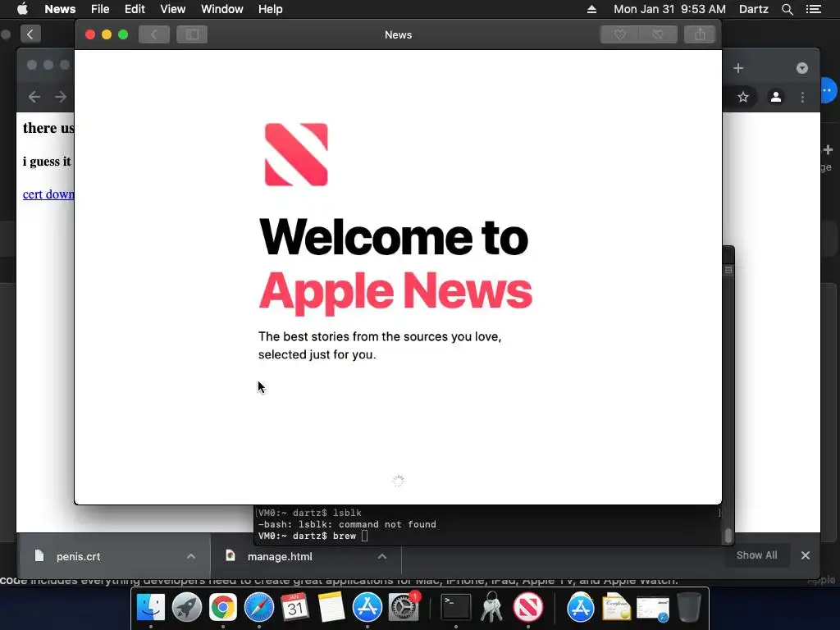Viewport: 840px width, 630px height.
Task: Open Chrome's three-dot menu
Action: click(x=802, y=97)
